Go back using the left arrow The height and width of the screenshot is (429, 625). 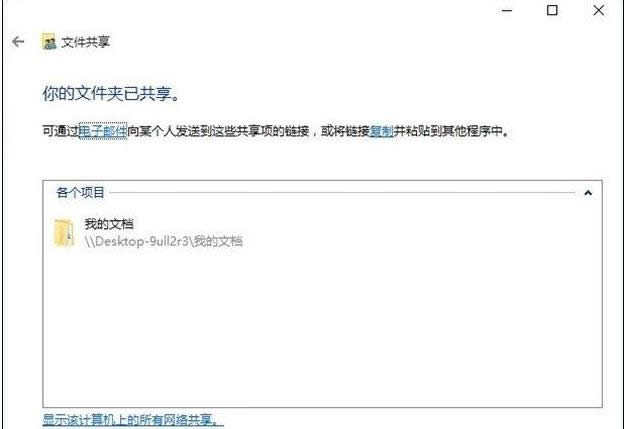18,41
